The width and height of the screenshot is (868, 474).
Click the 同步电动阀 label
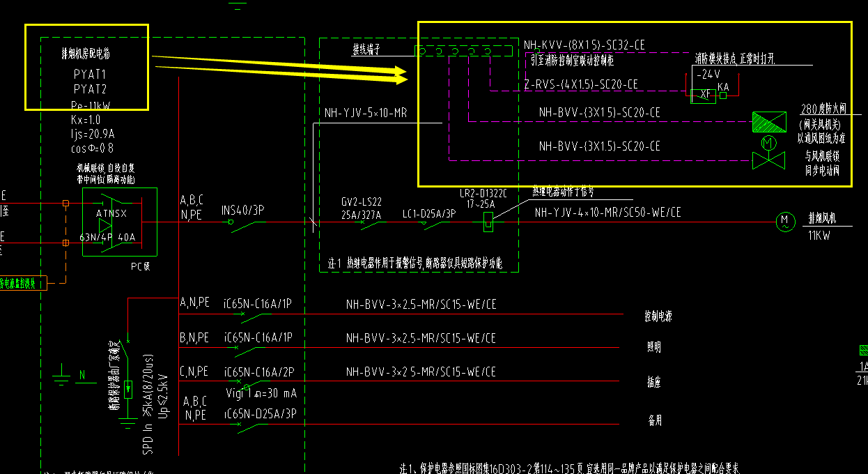[x=823, y=169]
